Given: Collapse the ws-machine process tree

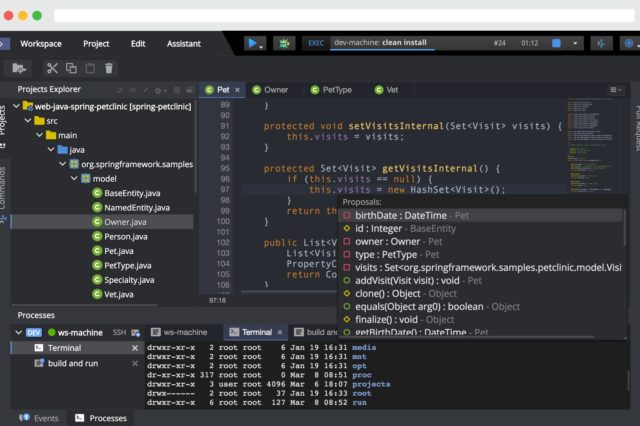Looking at the screenshot, I should click(17, 332).
